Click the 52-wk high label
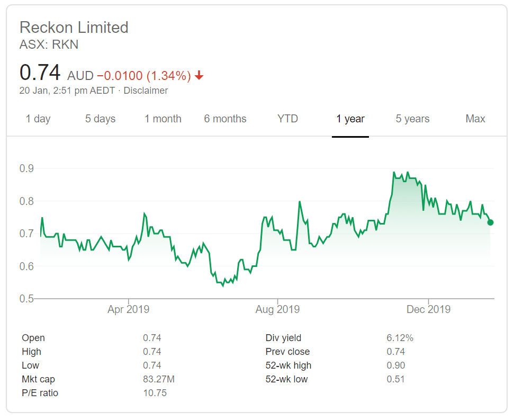This screenshot has height=420, width=514. pos(288,365)
